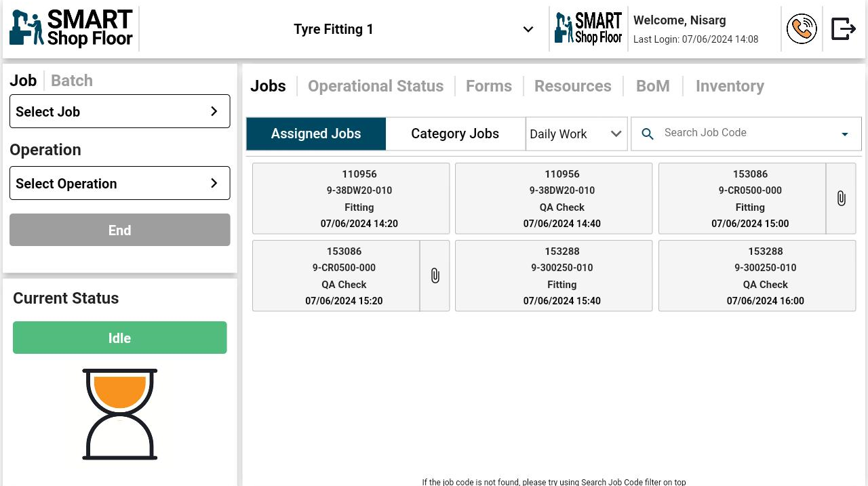Click the phone call support icon
The image size is (868, 486).
[801, 29]
